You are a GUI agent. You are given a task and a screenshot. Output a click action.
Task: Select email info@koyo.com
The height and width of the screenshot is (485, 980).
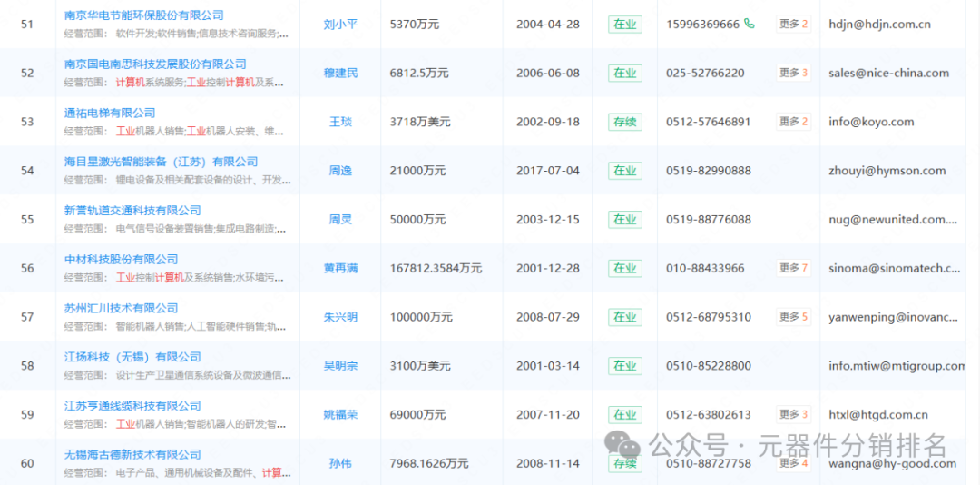pos(871,122)
